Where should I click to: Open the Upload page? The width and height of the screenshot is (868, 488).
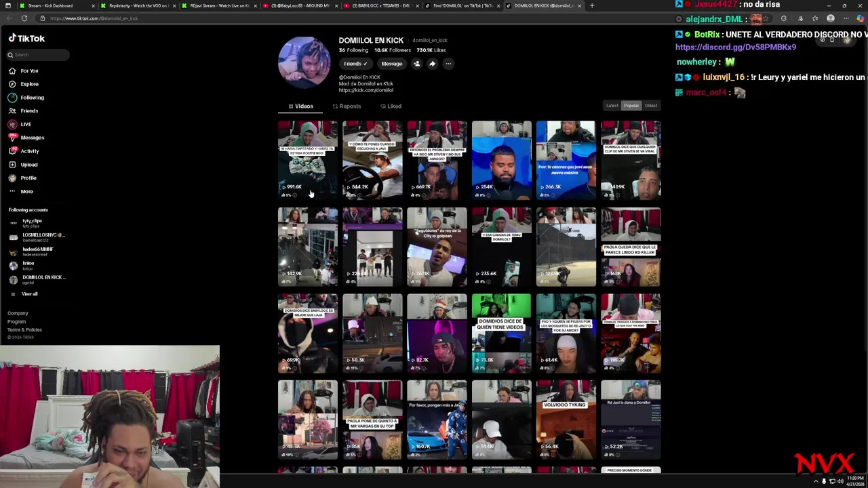[x=23, y=165]
